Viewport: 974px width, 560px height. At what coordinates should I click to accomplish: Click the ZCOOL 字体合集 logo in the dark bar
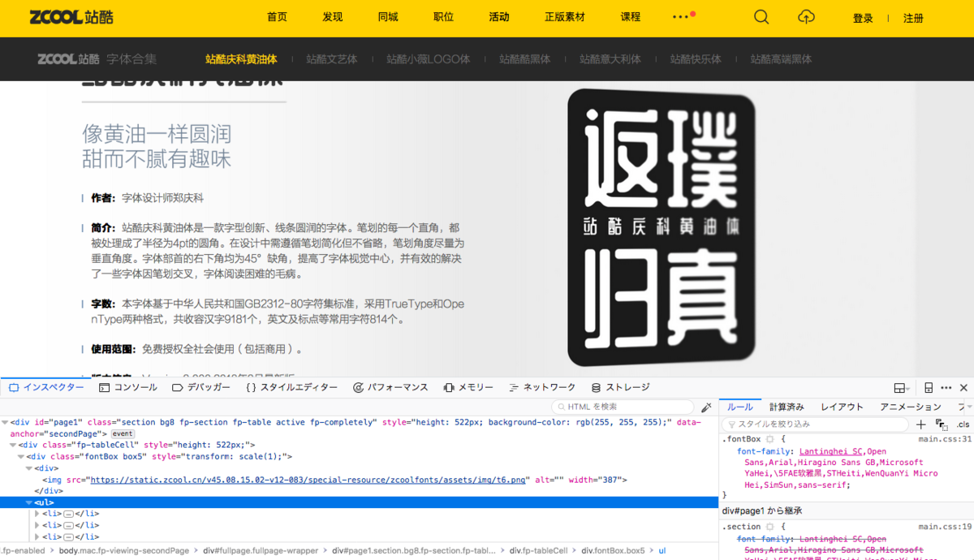point(97,59)
